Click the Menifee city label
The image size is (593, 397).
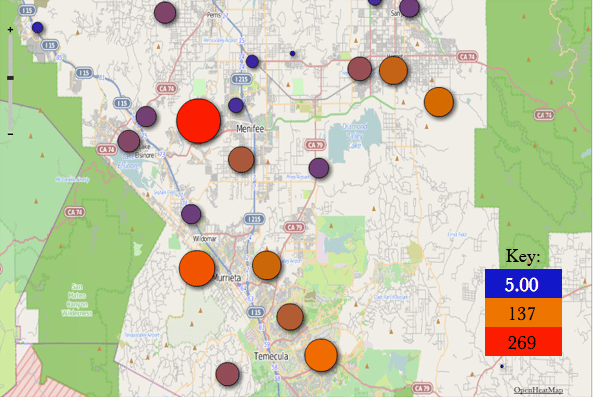point(250,129)
